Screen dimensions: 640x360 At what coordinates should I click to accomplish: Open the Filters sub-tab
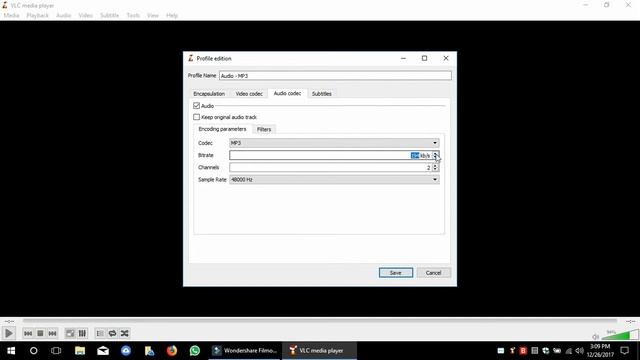coord(264,129)
